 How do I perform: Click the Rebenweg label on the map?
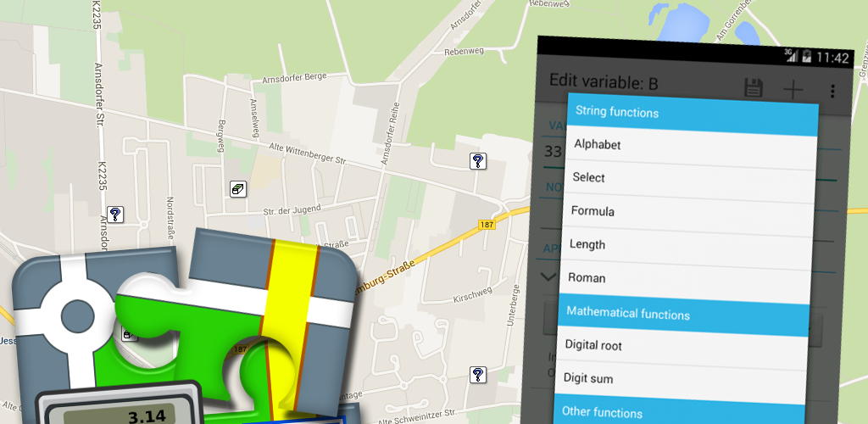coord(465,51)
